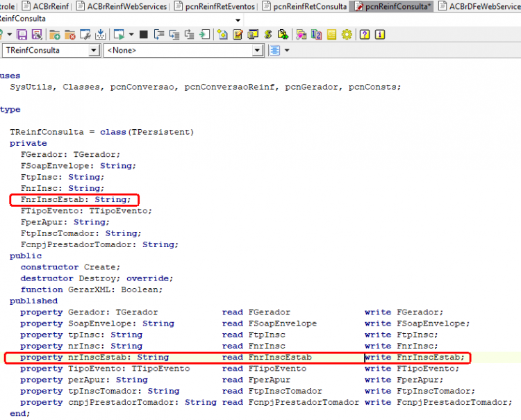Click the numbered pages 1-2 icon
Image resolution: width=521 pixels, height=420 pixels.
pyautogui.click(x=316, y=35)
